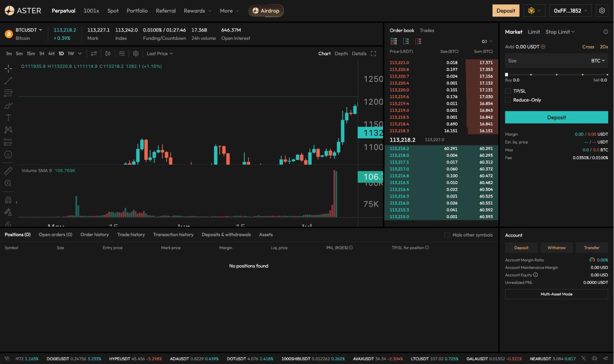Open the chart indicators icon
The width and height of the screenshot is (614, 364).
(94, 53)
